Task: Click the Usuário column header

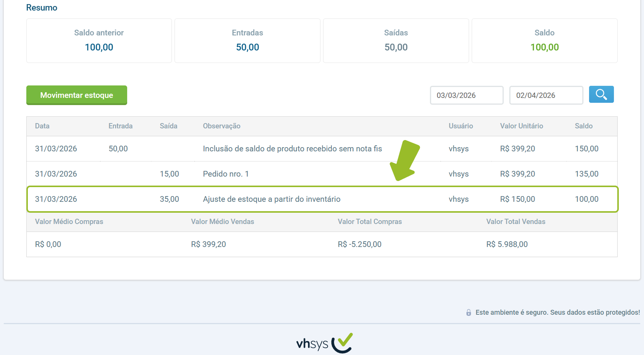Action: [461, 126]
